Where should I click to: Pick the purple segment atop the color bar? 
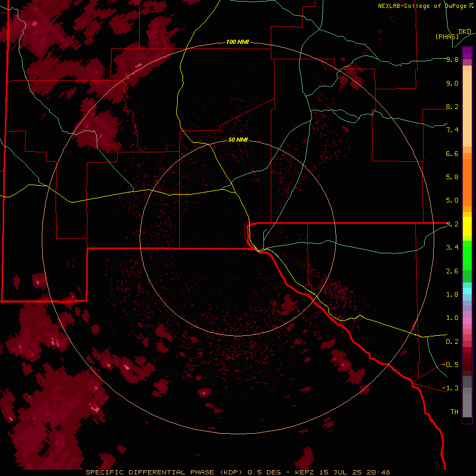coord(467,53)
